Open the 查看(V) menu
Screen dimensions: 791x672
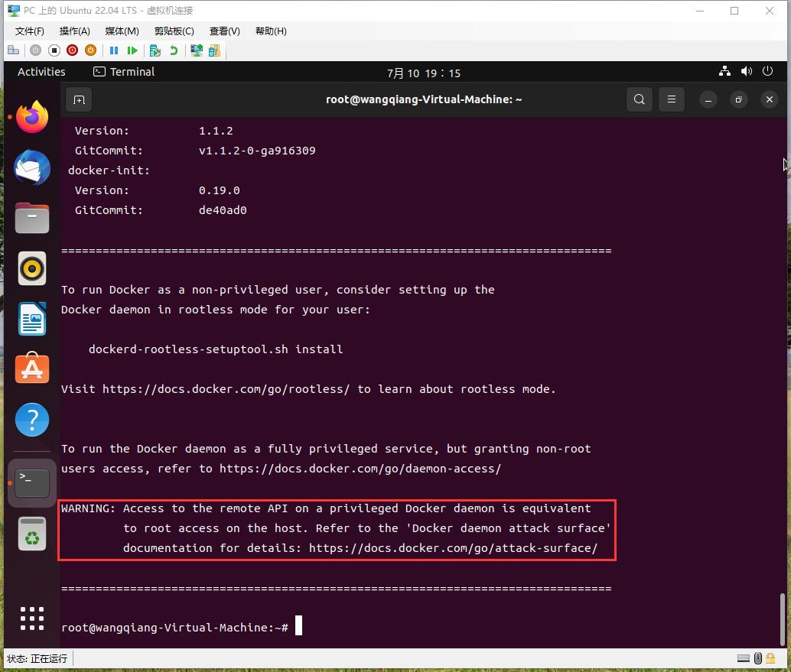pos(224,31)
